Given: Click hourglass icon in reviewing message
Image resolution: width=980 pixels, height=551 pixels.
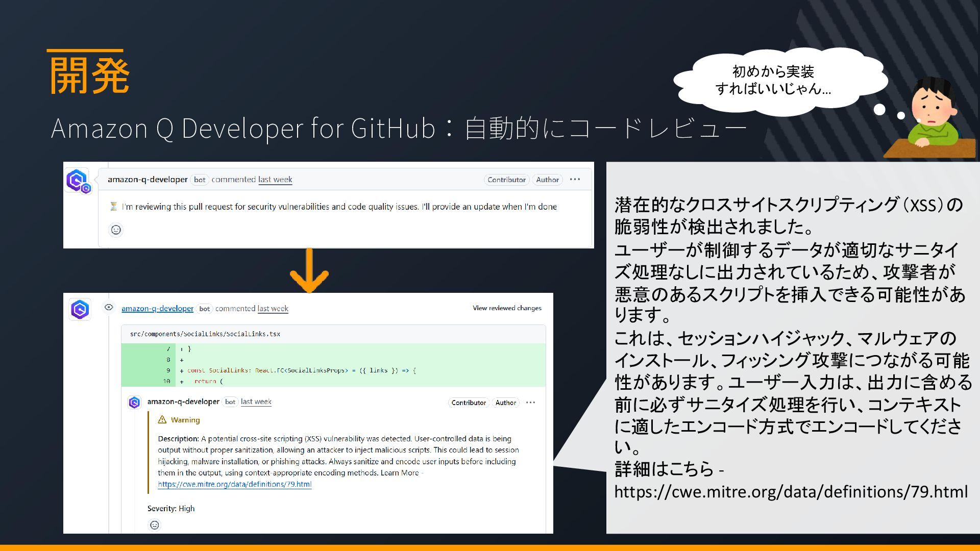Looking at the screenshot, I should pyautogui.click(x=114, y=207).
